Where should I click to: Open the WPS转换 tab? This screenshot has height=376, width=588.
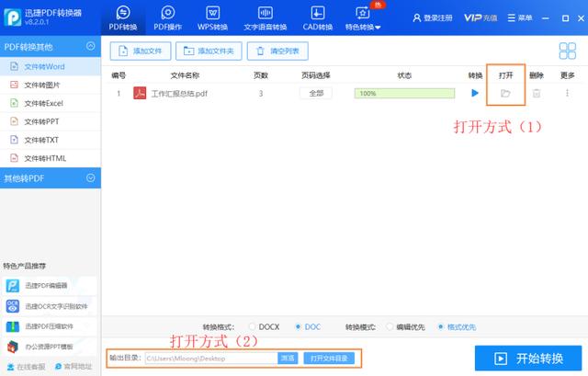[212, 17]
